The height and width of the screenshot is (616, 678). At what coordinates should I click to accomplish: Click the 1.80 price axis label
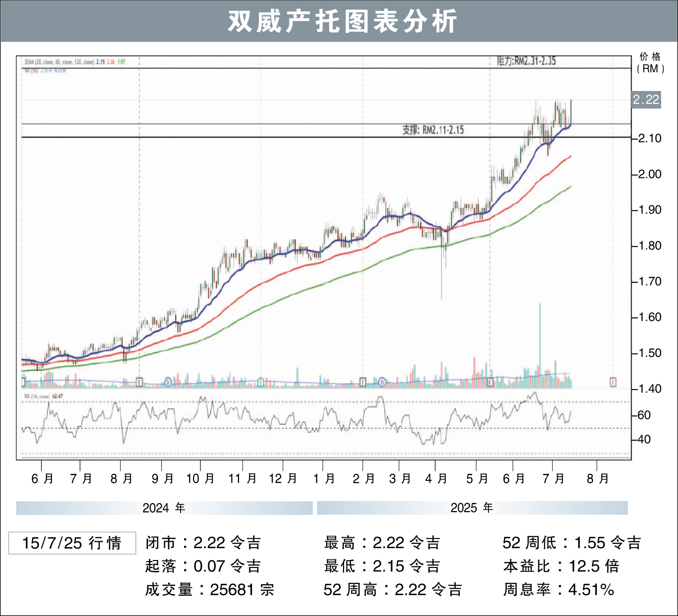pos(650,246)
